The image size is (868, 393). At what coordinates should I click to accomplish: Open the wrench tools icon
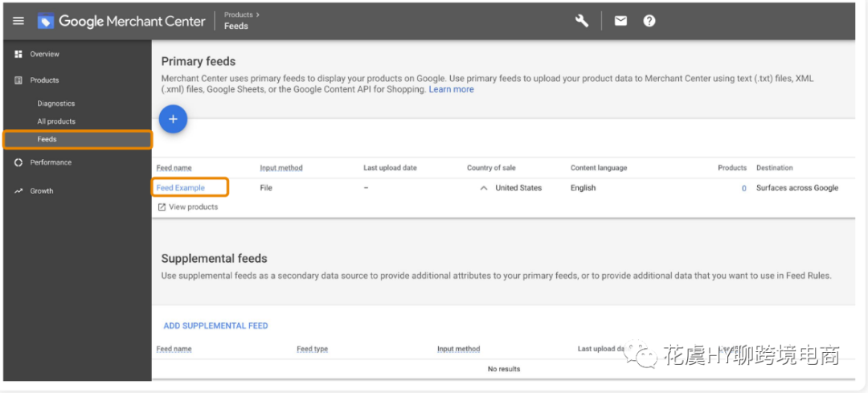pos(582,21)
